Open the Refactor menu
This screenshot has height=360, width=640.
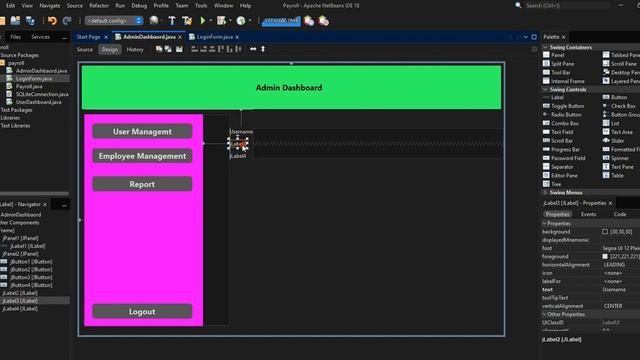click(x=99, y=6)
